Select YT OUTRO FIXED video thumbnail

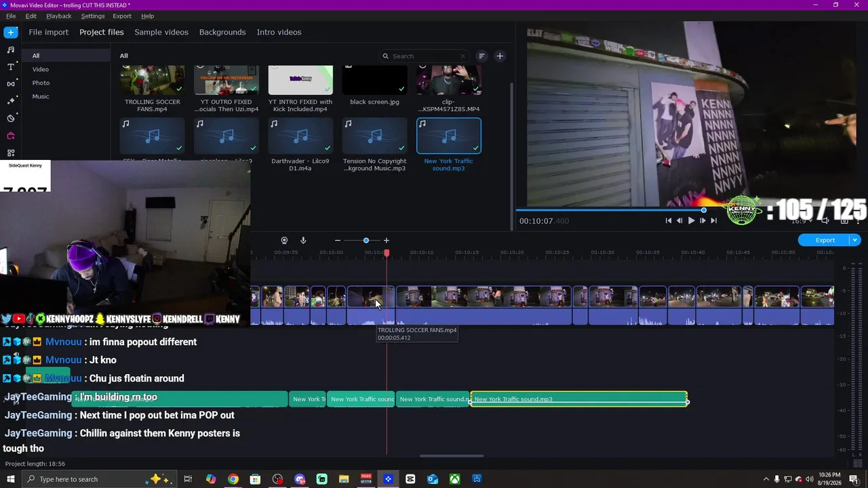(226, 81)
